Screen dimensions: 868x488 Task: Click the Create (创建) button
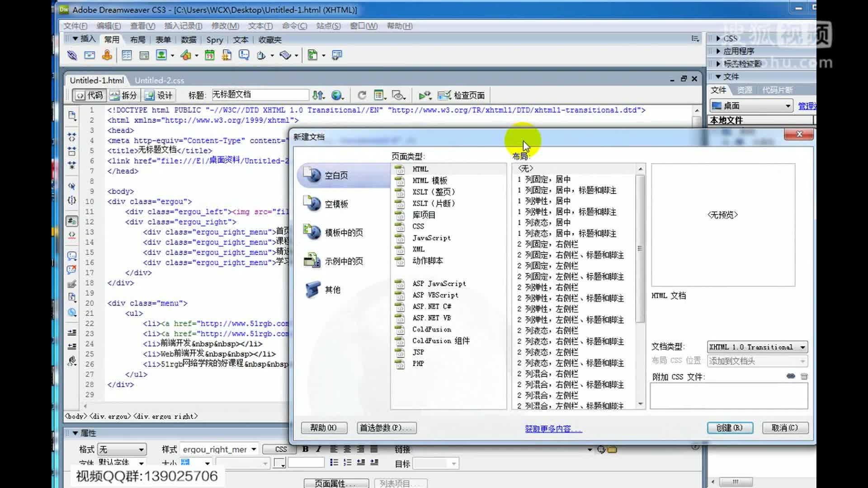tap(730, 428)
